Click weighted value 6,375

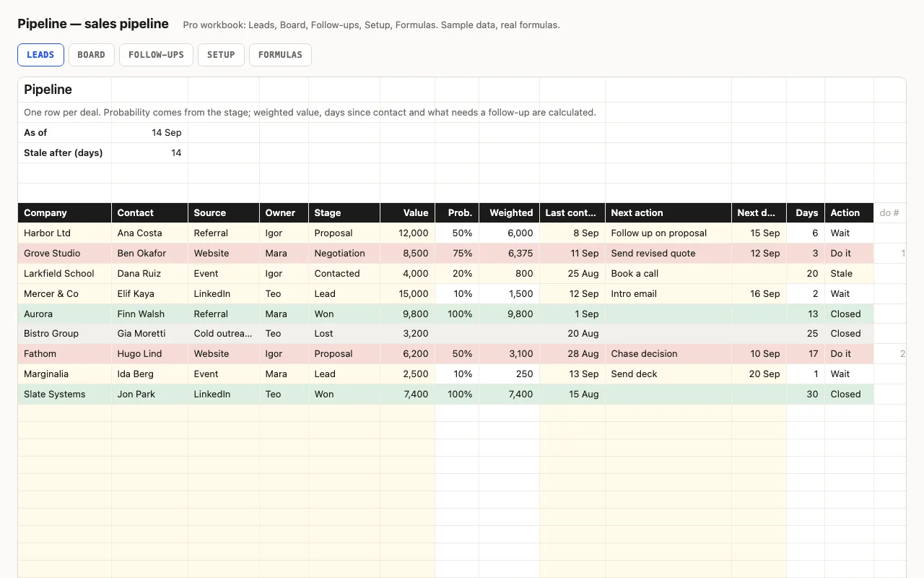click(x=509, y=254)
